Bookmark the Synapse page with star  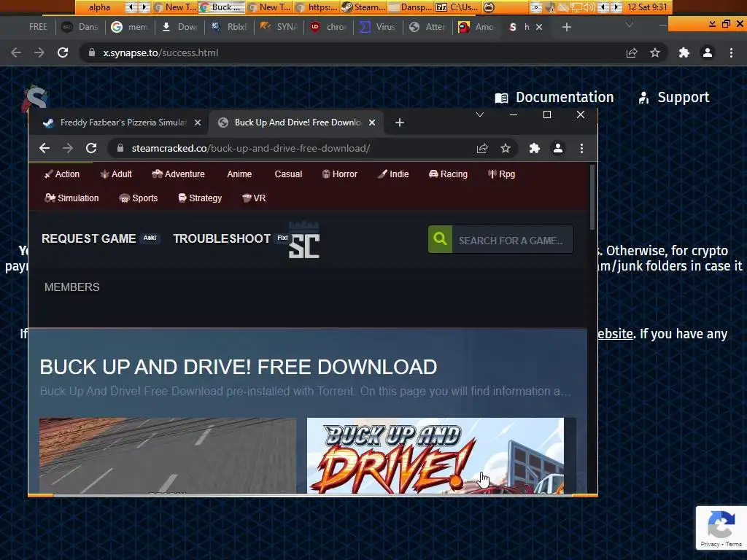pos(655,52)
